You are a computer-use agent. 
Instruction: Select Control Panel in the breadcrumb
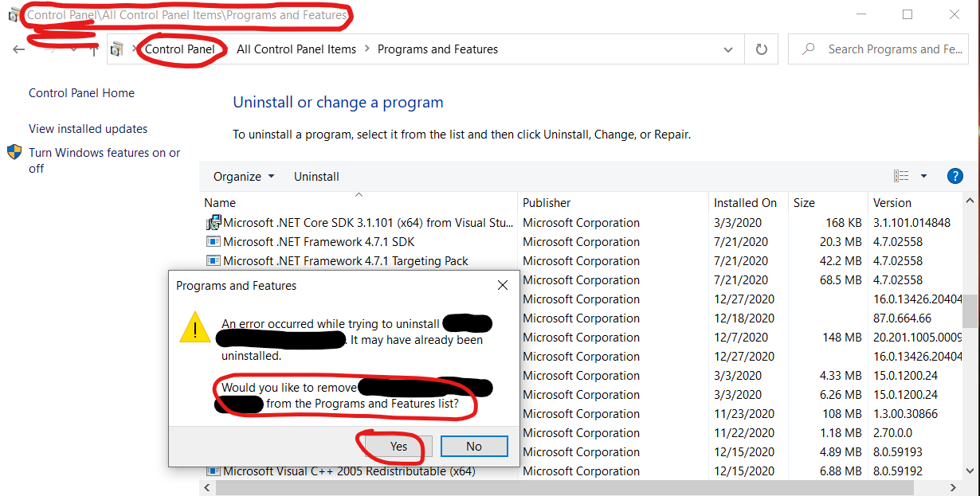point(179,49)
